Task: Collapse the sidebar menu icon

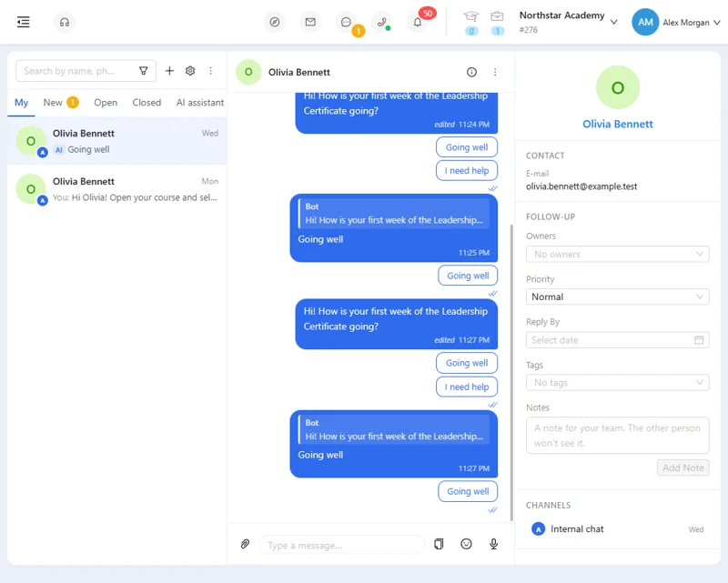Action: coord(24,22)
